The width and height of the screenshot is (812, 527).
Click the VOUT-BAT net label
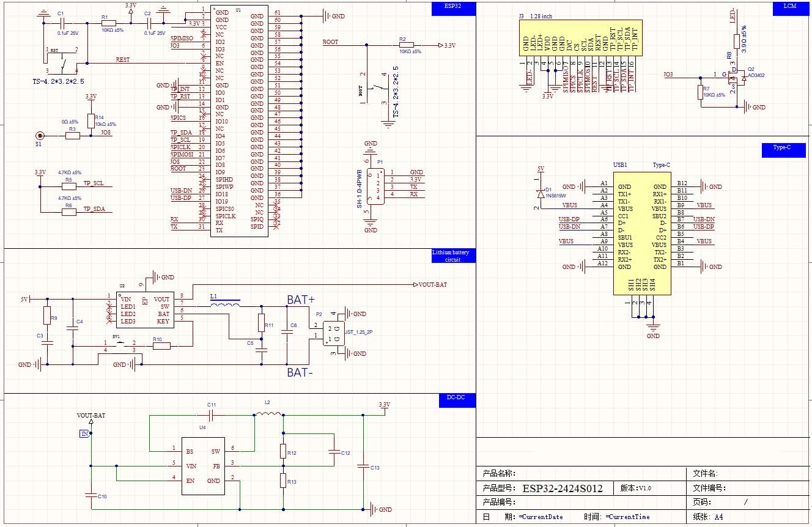432,284
